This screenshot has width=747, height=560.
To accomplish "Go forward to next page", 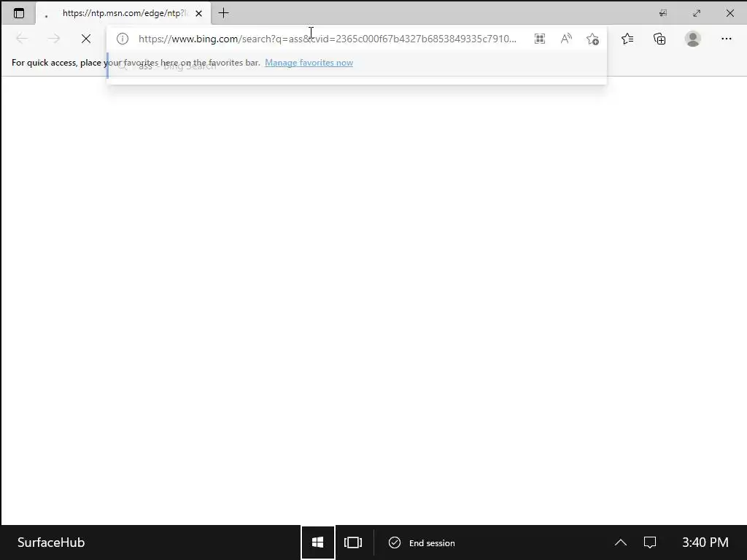I will tap(54, 39).
